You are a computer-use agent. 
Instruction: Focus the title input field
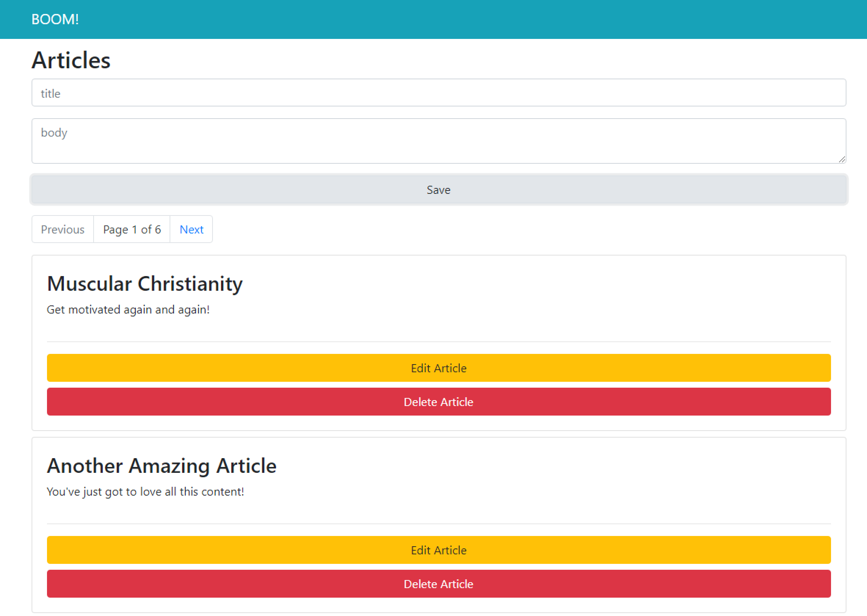click(x=438, y=93)
